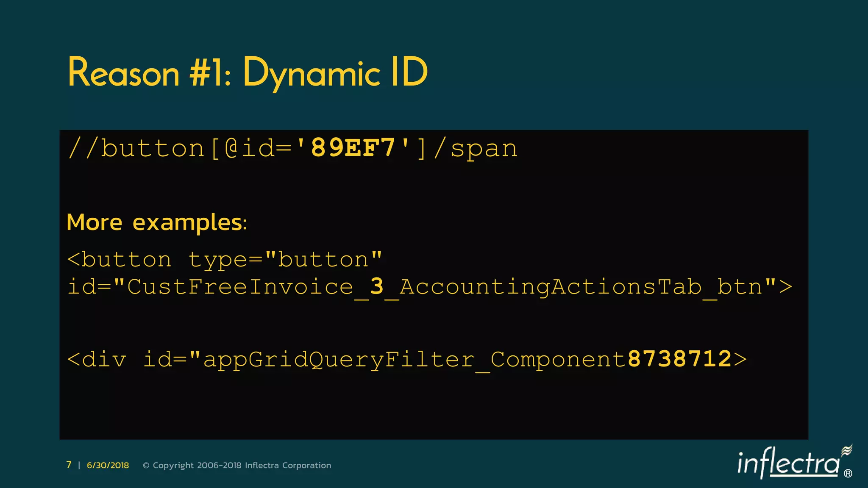This screenshot has width=868, height=488.
Task: Click the bold number 8738712
Action: pyautogui.click(x=679, y=359)
